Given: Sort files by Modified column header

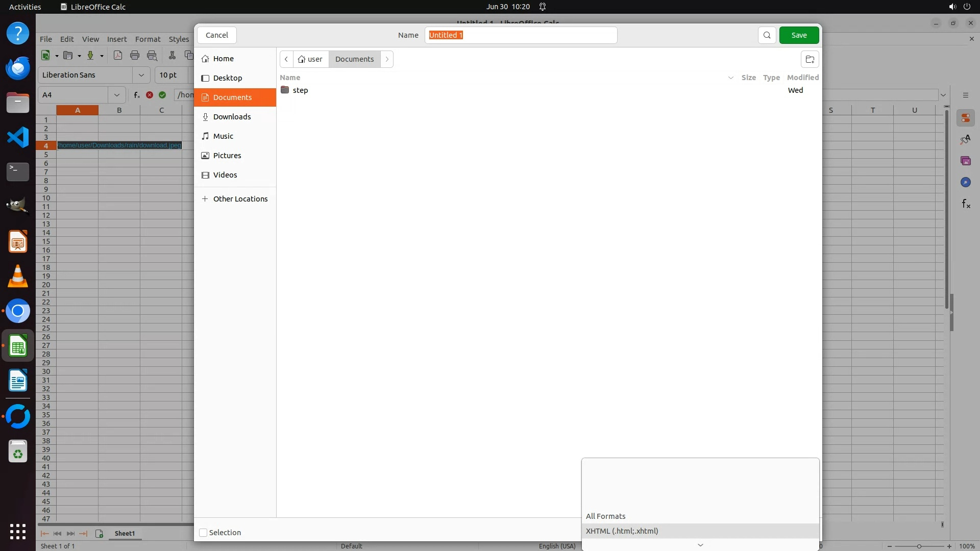Looking at the screenshot, I should click(802, 78).
